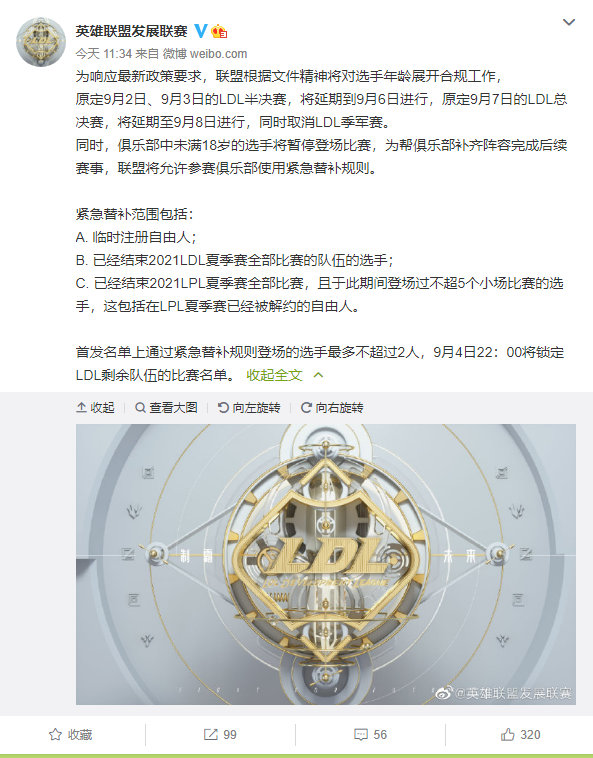This screenshot has height=758, width=593.
Task: View large image via 查看大图
Action: [166, 408]
